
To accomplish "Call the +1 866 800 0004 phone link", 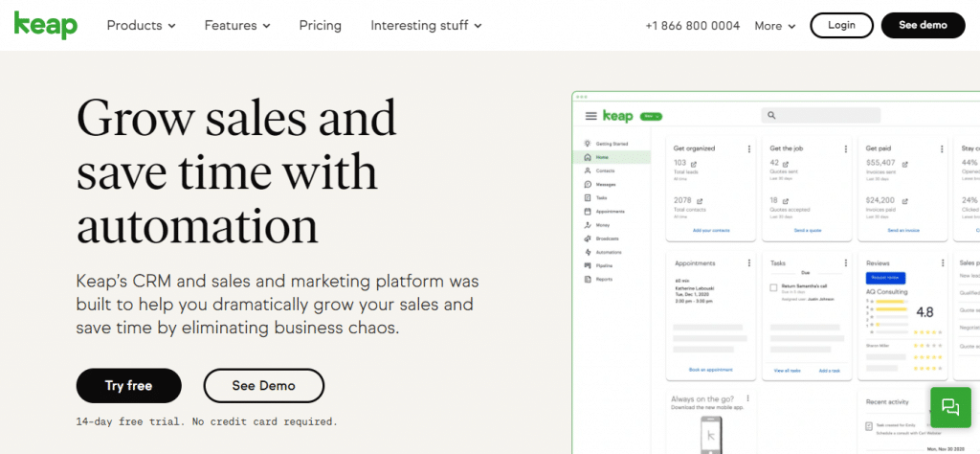I will [x=693, y=26].
